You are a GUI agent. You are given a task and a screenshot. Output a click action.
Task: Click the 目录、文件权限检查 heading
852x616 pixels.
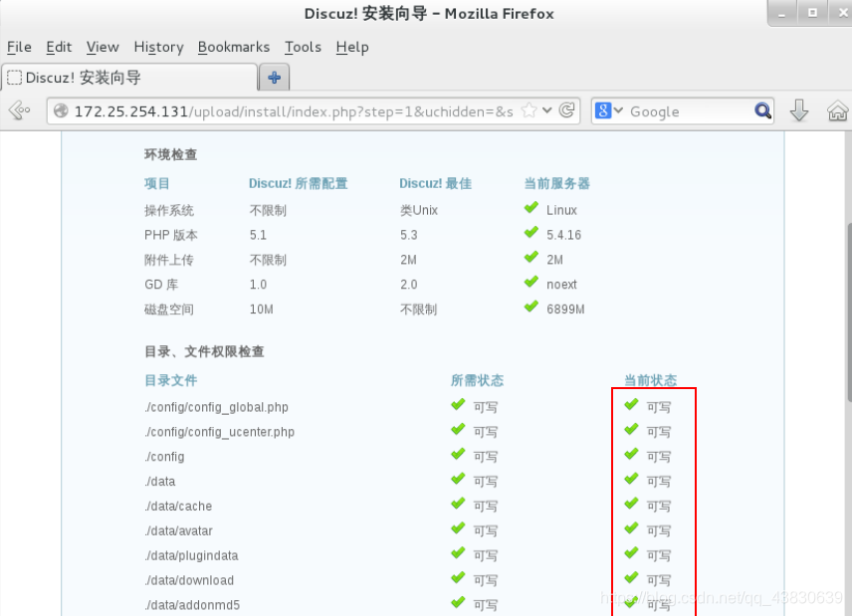coord(204,351)
